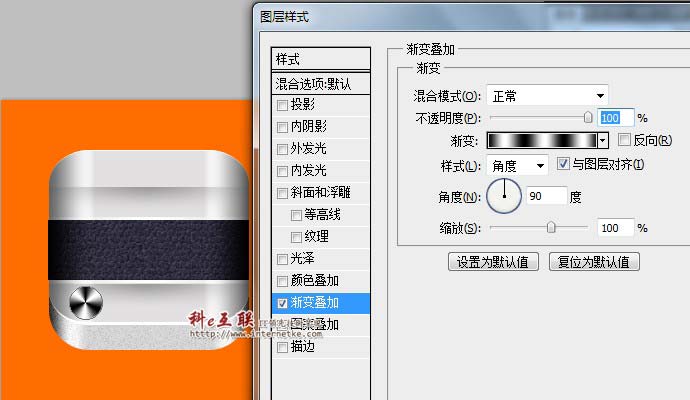Check the 纹理 texture checkbox
Image resolution: width=690 pixels, height=400 pixels.
(296, 237)
